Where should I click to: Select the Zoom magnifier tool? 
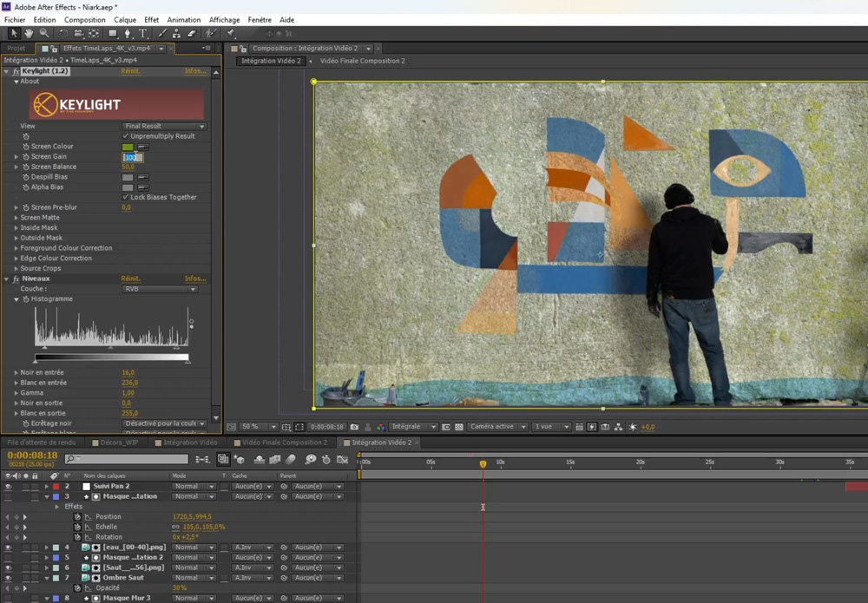tap(43, 34)
